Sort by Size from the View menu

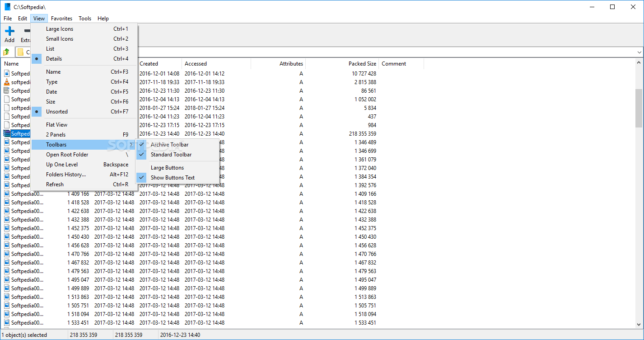(84, 102)
